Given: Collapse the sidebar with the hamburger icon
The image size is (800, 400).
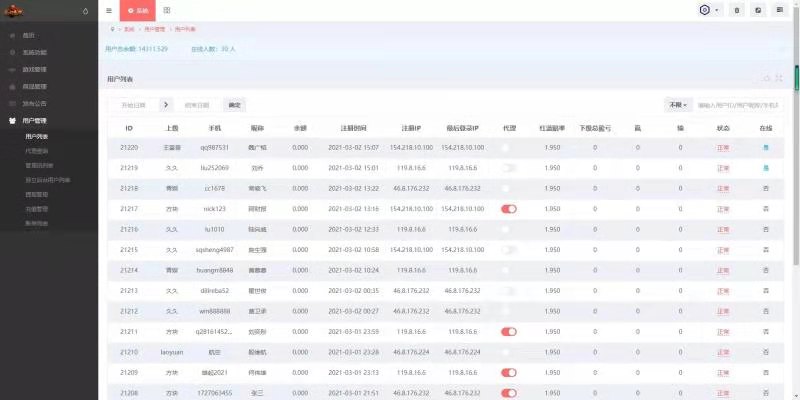Looking at the screenshot, I should coord(109,10).
